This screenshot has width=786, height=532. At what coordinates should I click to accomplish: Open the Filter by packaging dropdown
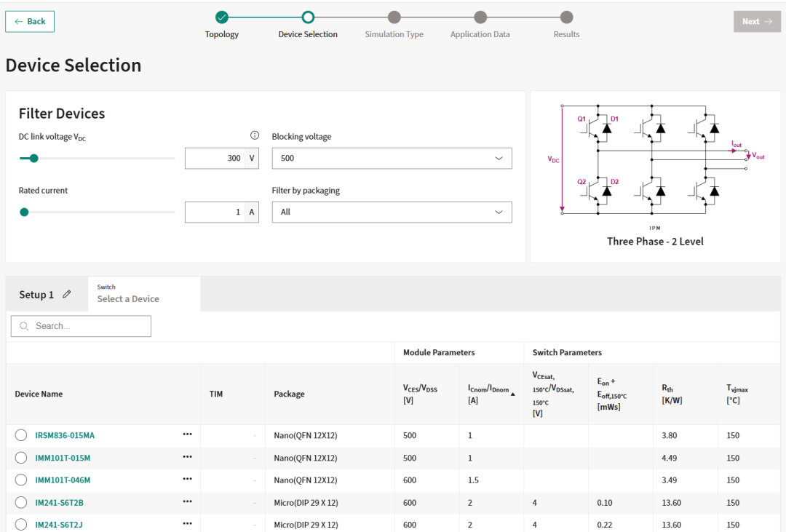392,212
